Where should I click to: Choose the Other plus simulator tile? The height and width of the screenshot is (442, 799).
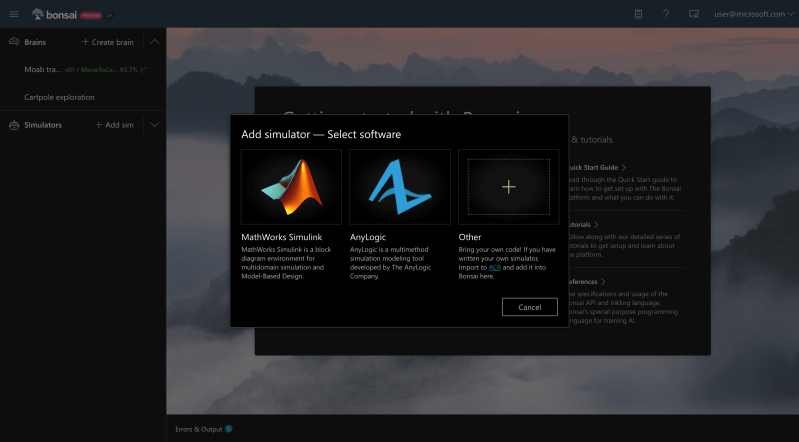509,187
